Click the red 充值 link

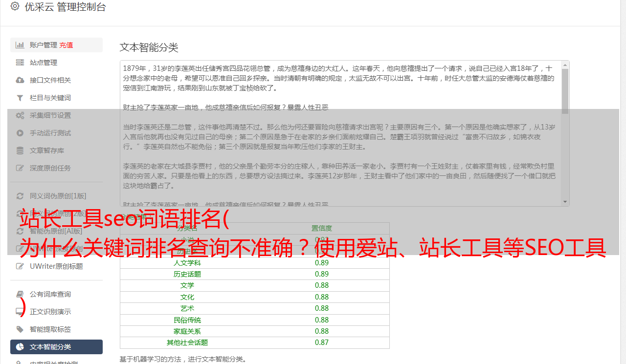(x=66, y=45)
